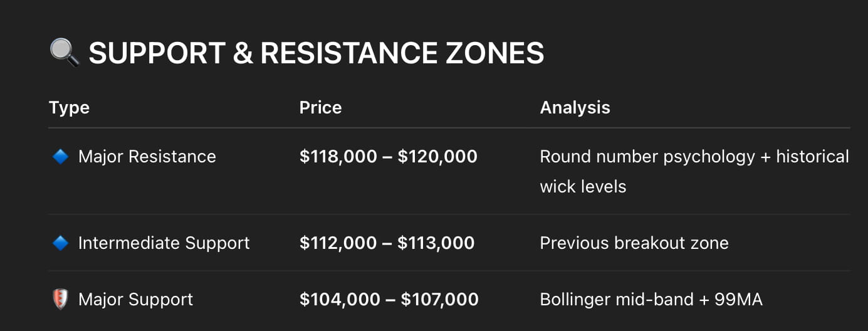
Task: Click the $107,000 major support price
Action: tap(439, 299)
